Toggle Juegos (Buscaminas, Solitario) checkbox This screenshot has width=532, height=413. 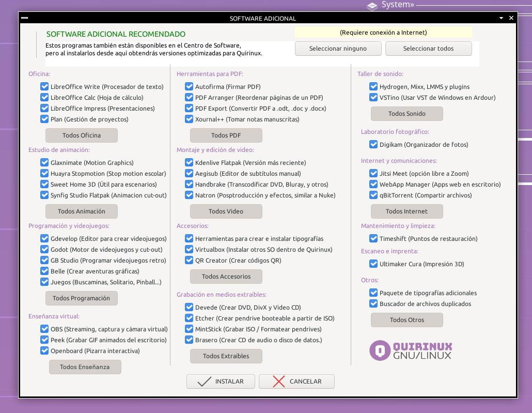coord(44,282)
